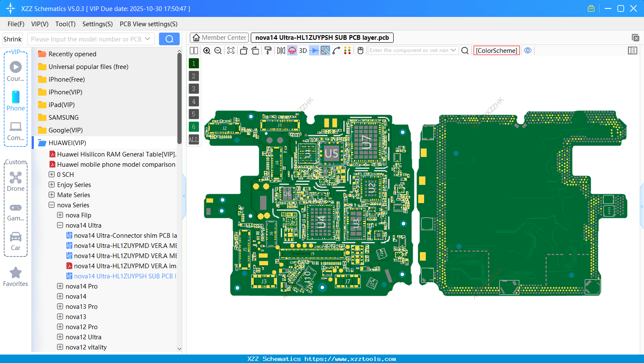Click the fit-to-screen icon
This screenshot has height=363, width=644.
pyautogui.click(x=231, y=51)
